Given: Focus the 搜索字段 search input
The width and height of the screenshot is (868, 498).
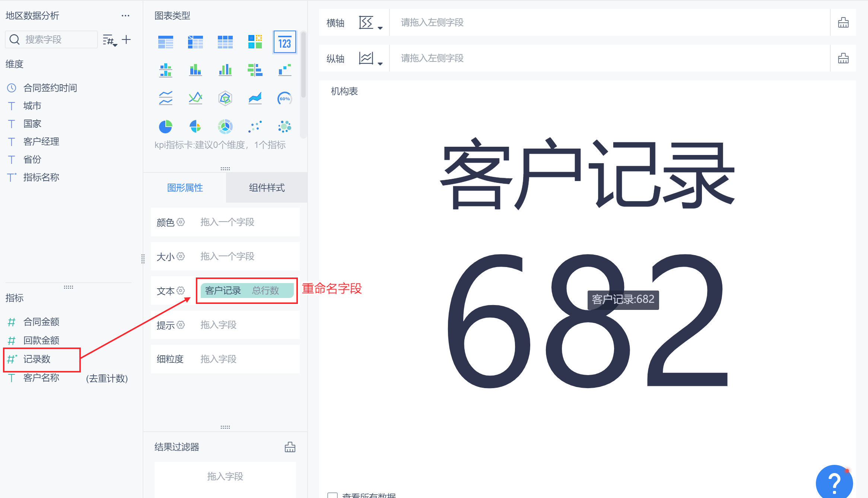Looking at the screenshot, I should 51,39.
